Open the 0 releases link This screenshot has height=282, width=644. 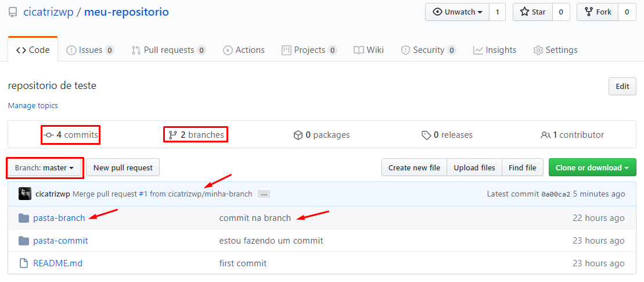(x=447, y=135)
